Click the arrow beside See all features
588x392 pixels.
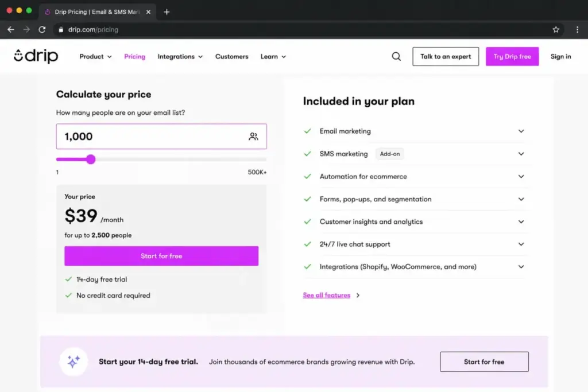[358, 296]
